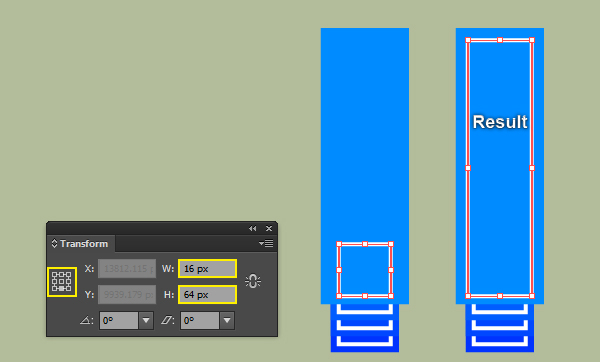The height and width of the screenshot is (362, 600).
Task: Collapse the panel using double arrows icon
Action: pyautogui.click(x=253, y=228)
